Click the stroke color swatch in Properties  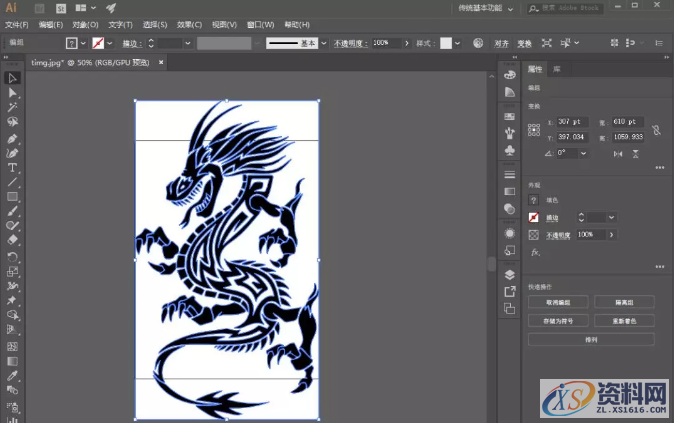[x=534, y=217]
